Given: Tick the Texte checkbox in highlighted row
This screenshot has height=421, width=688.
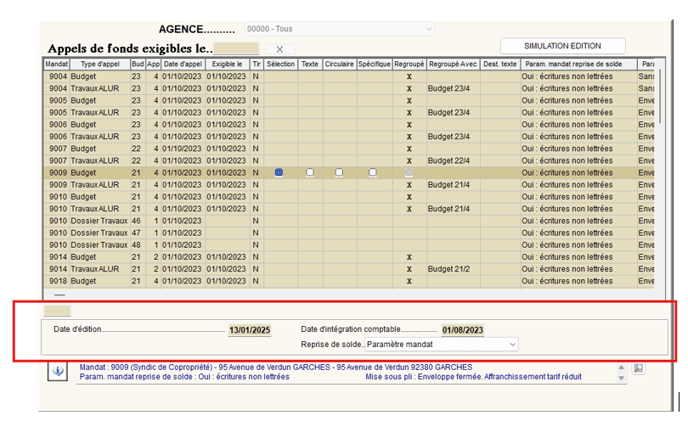Looking at the screenshot, I should [310, 173].
